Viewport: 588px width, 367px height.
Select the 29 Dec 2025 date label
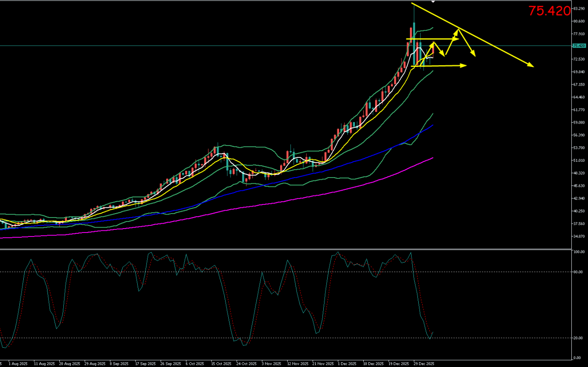click(424, 364)
